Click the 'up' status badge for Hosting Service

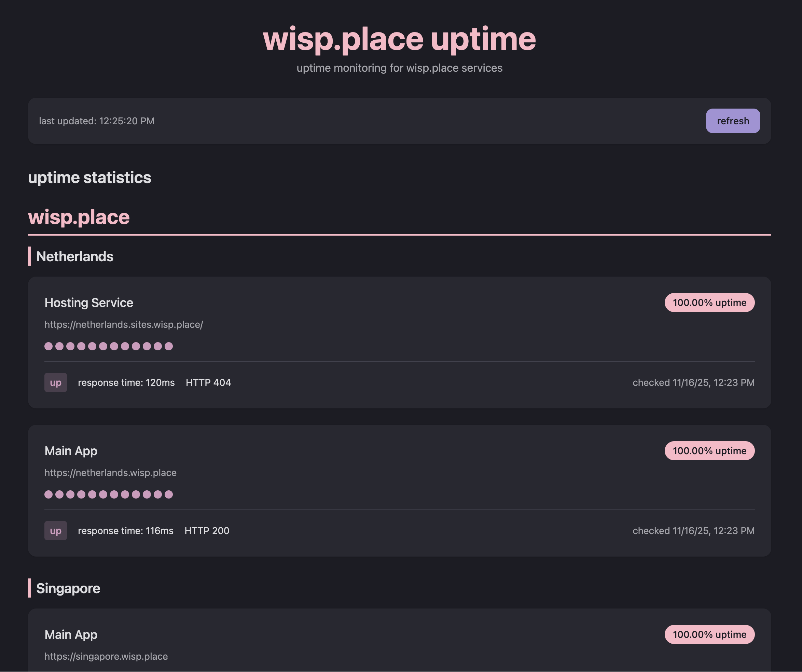pos(55,382)
